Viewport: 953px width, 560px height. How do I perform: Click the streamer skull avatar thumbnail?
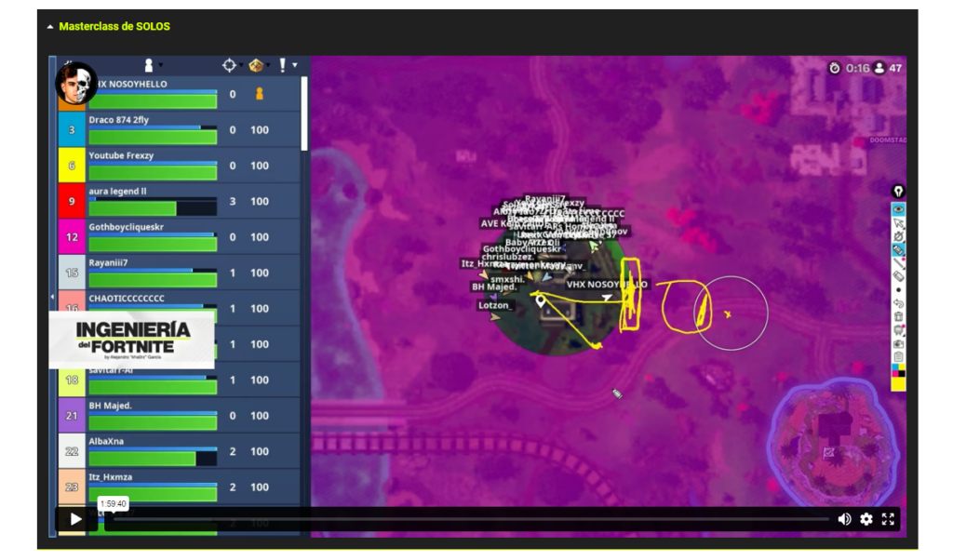(76, 83)
